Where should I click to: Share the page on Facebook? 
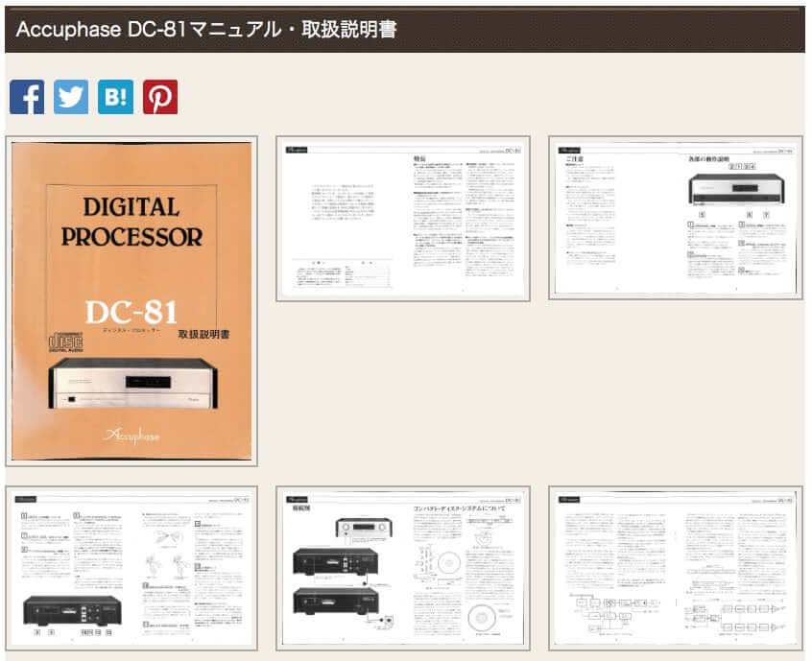[27, 97]
